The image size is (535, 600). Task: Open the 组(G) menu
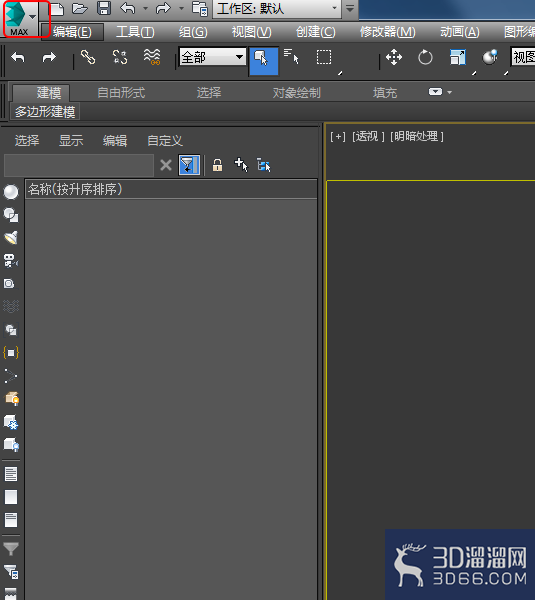[x=193, y=32]
